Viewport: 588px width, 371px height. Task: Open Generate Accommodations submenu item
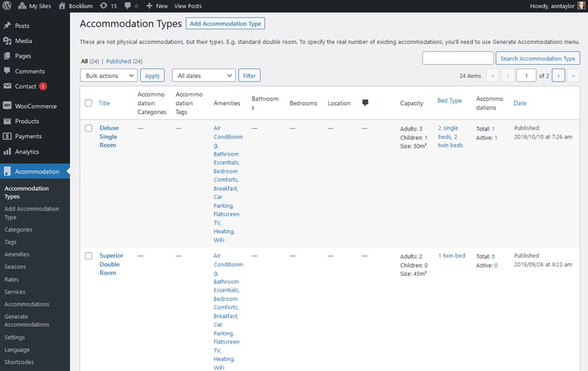coord(27,320)
